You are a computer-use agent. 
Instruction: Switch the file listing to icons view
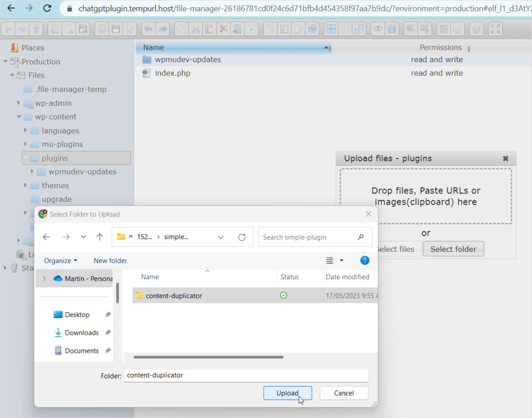coord(330,29)
